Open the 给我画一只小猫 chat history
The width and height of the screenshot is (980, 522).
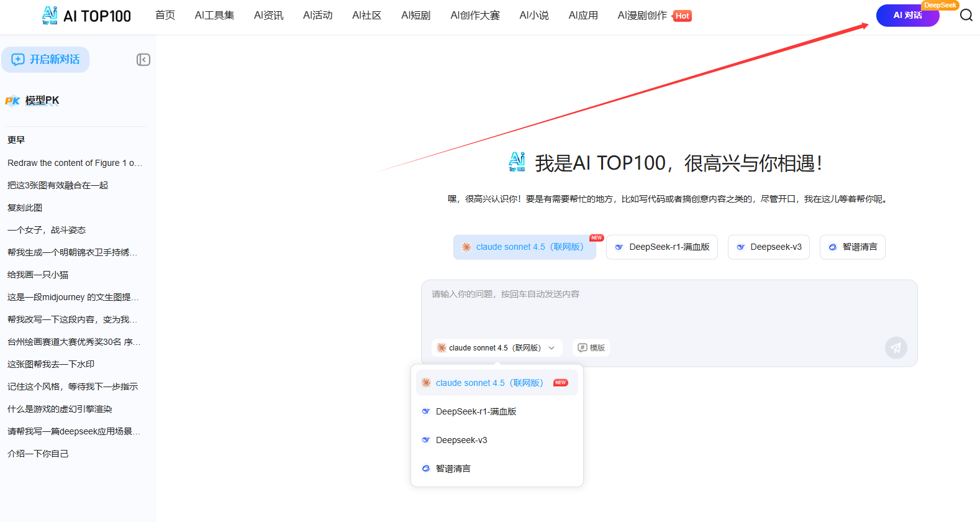tap(38, 275)
